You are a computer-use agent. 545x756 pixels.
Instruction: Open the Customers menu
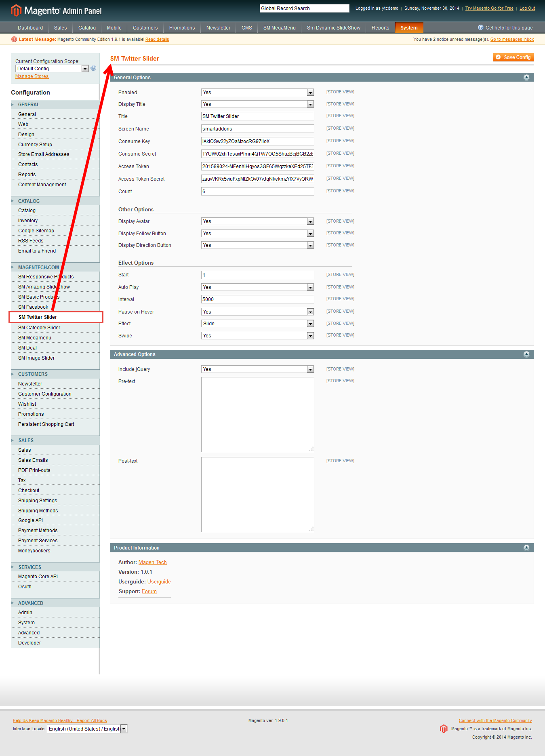point(145,28)
